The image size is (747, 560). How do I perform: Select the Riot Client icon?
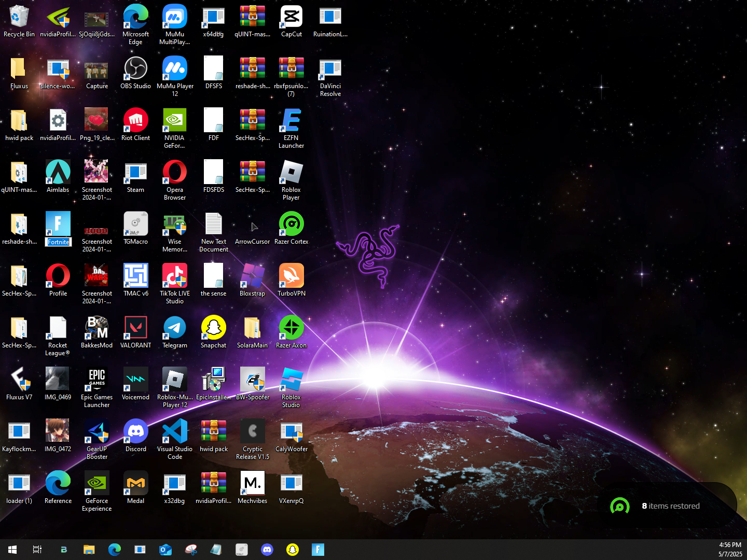[136, 125]
